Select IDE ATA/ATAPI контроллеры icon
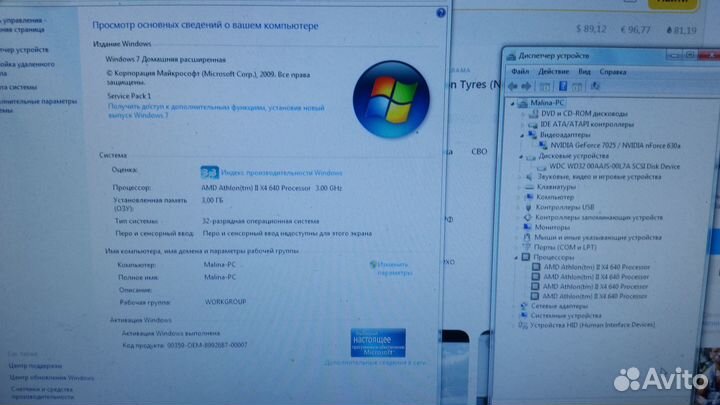This screenshot has width=720, height=405. pos(533,124)
